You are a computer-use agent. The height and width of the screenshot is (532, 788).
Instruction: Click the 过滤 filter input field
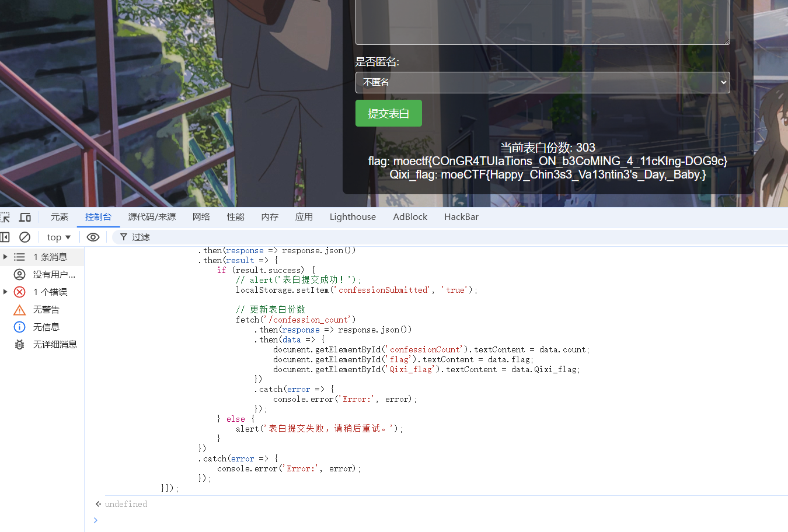tap(350, 237)
